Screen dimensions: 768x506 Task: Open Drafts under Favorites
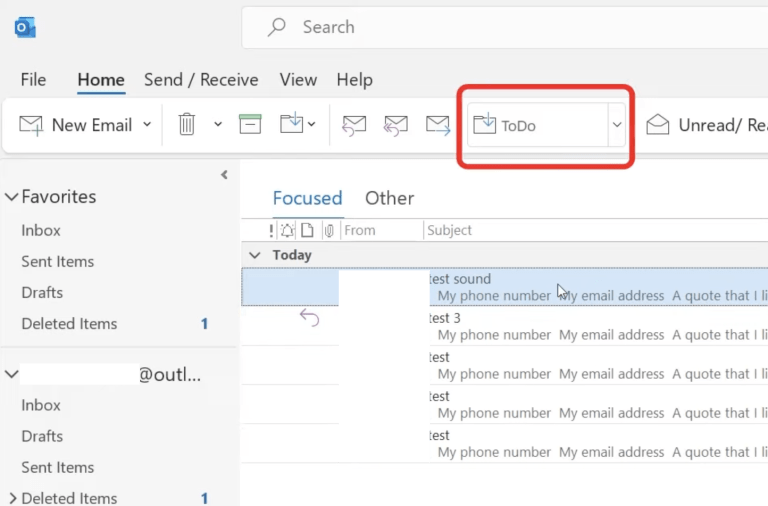(42, 293)
